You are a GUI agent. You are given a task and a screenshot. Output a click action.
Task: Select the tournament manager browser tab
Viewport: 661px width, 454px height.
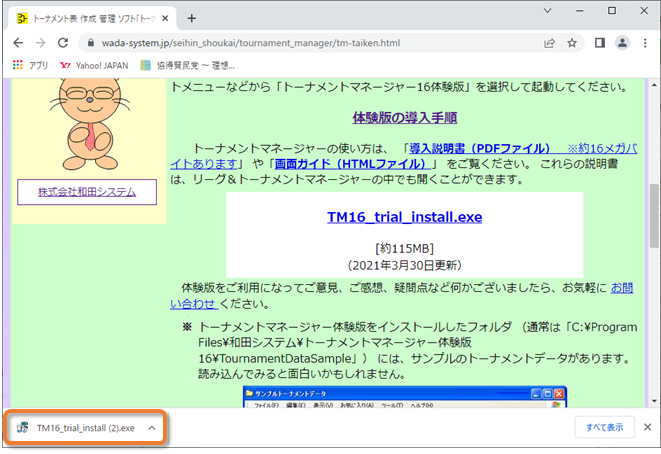point(90,17)
